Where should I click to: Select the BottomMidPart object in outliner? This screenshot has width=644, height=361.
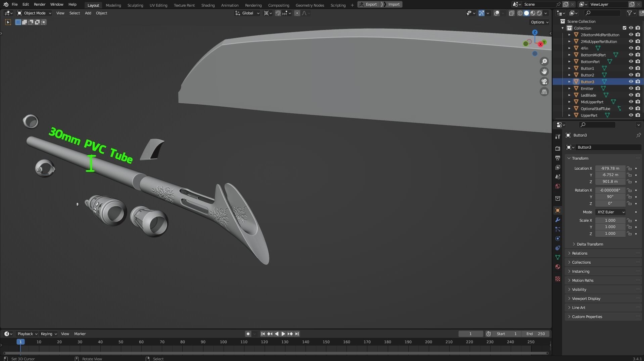pyautogui.click(x=593, y=55)
